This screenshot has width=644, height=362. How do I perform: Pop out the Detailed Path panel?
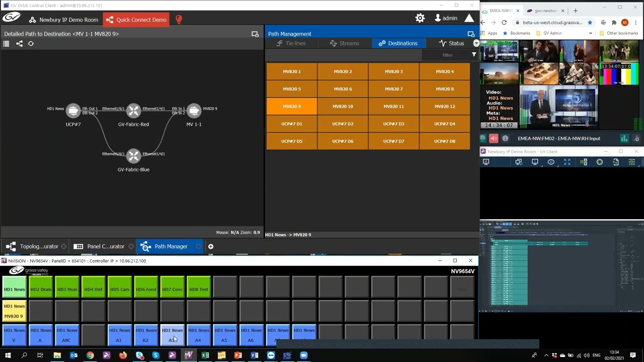coord(255,34)
